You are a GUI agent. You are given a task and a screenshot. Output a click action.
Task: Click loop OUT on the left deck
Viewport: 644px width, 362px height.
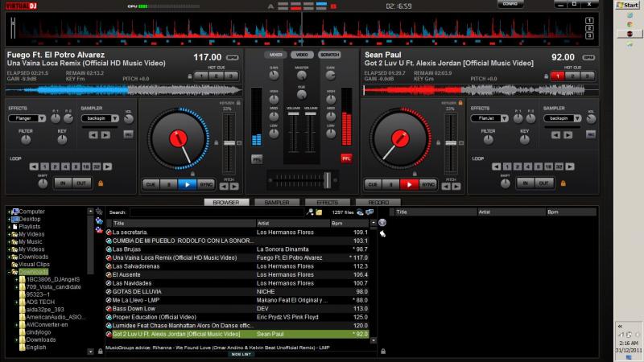click(81, 183)
